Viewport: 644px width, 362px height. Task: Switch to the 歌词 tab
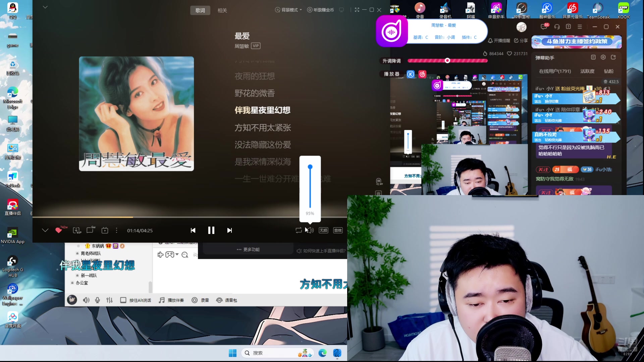point(200,10)
